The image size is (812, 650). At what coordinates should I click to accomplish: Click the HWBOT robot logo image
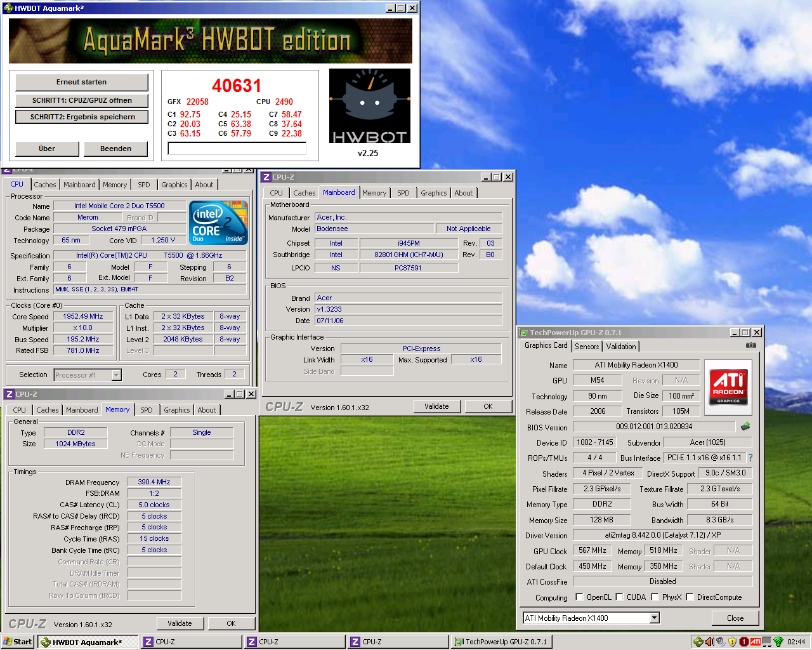[370, 106]
